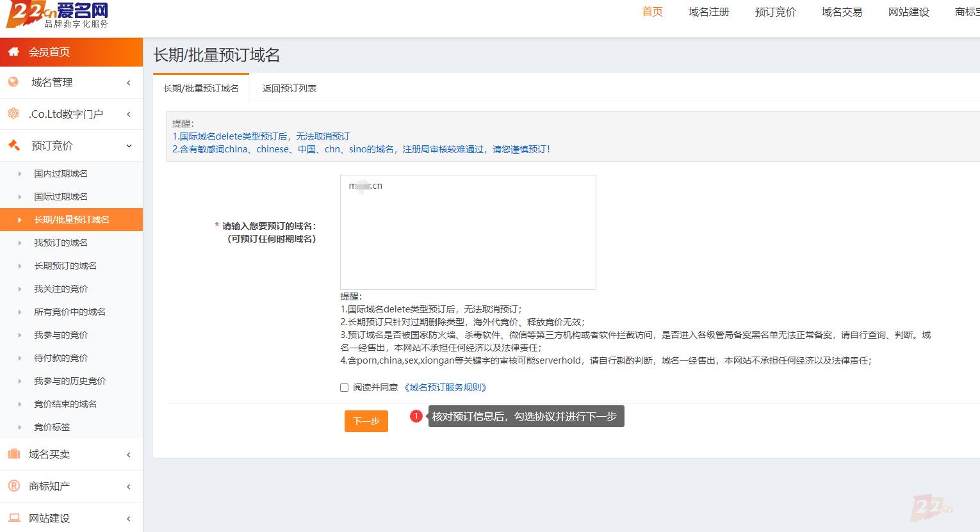Click the gear icon for .Co.Ltd数字门户
The width and height of the screenshot is (980, 532).
pos(13,113)
